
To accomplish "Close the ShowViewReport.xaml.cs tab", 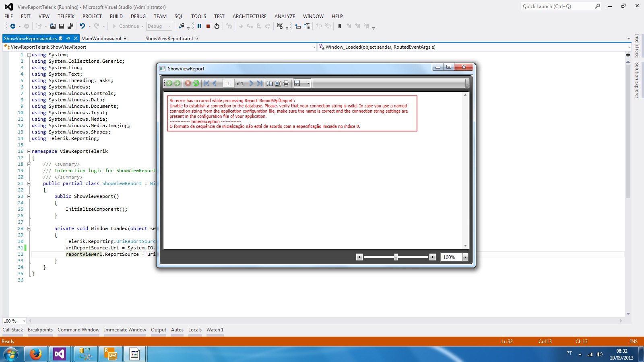I will click(x=75, y=39).
